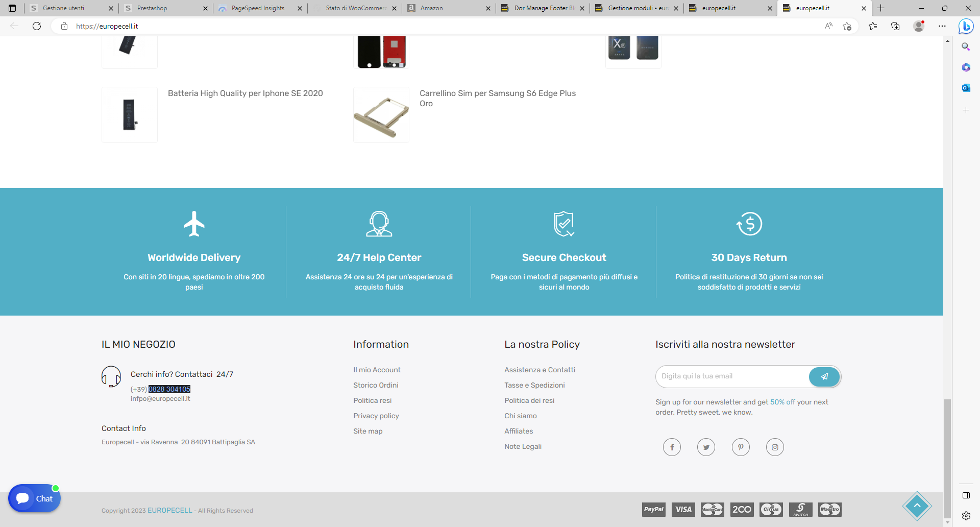This screenshot has width=980, height=527.
Task: Open a new browser tab
Action: tap(881, 8)
